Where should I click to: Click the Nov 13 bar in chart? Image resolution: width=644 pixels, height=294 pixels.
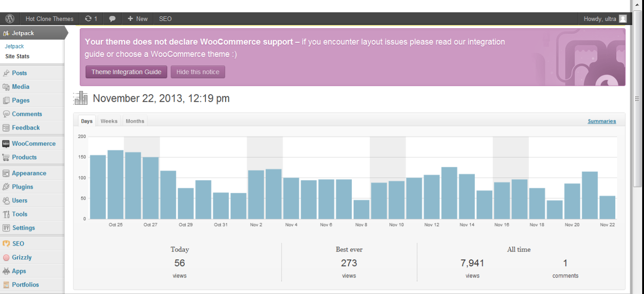(449, 193)
